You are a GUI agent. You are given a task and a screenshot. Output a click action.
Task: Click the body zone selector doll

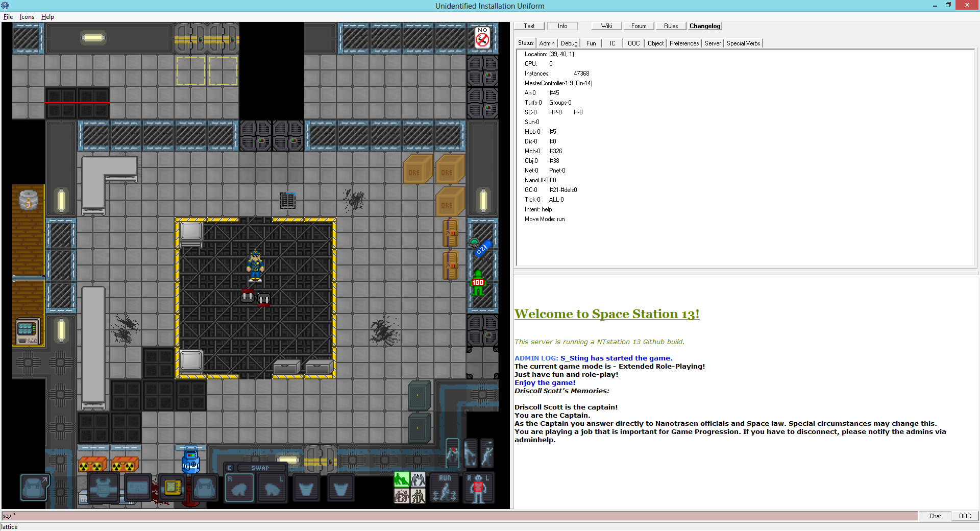pyautogui.click(x=478, y=488)
